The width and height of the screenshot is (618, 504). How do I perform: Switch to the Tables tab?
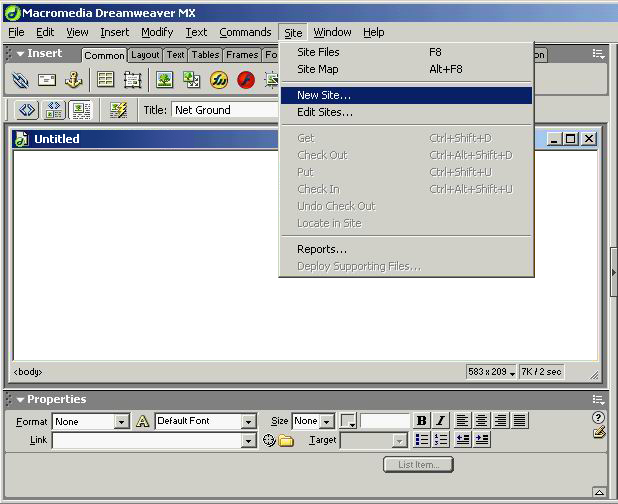coord(205,55)
